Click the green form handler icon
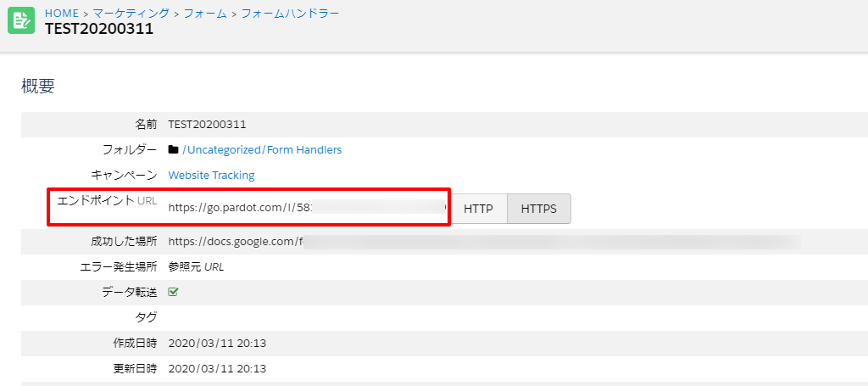 pyautogui.click(x=21, y=21)
